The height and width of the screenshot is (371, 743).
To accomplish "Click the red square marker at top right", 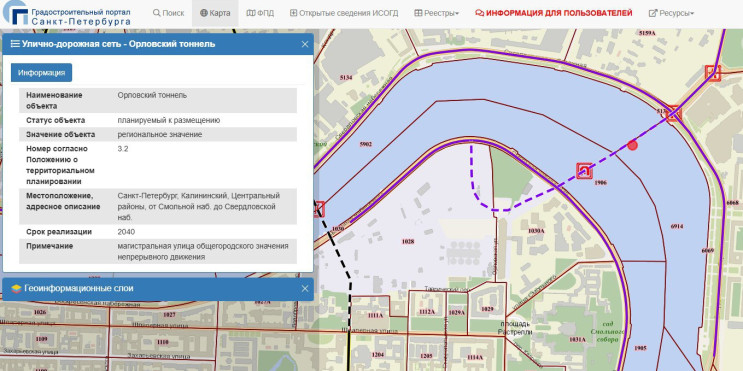I will pos(713,73).
